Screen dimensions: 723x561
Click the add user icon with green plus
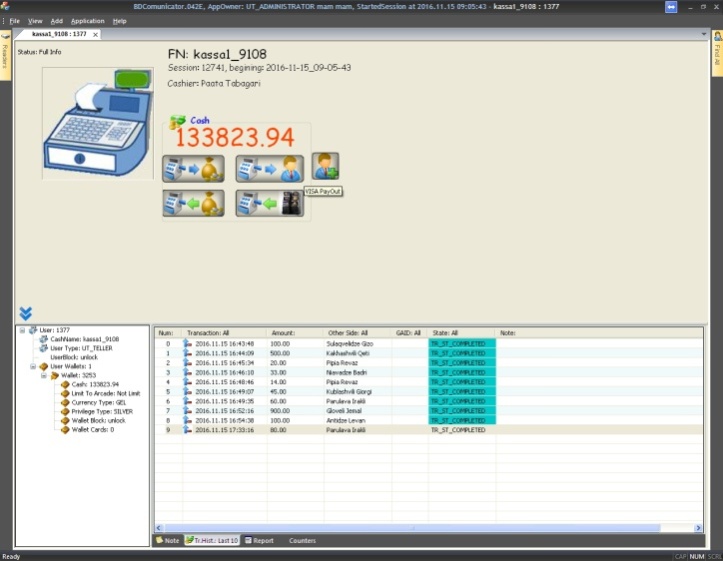325,165
